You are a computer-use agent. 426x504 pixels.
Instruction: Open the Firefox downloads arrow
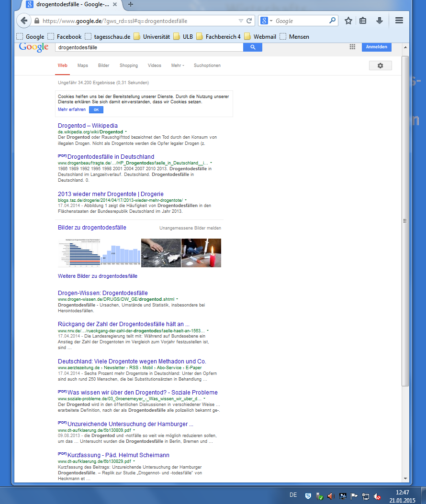tap(379, 21)
